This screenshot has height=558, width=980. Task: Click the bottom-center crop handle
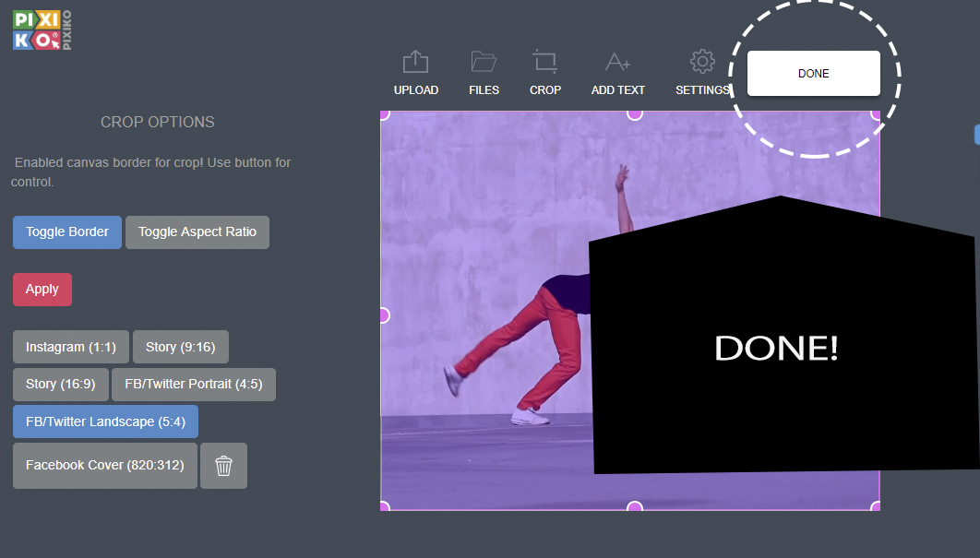point(634,506)
